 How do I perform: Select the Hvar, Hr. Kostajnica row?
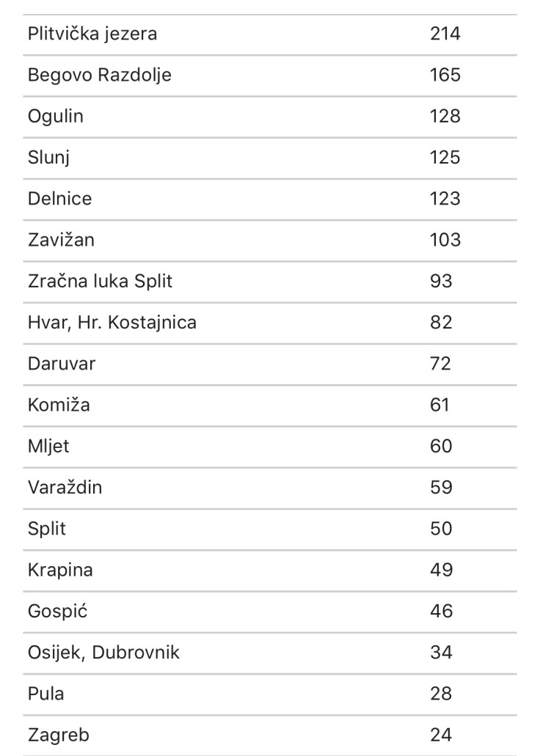(112, 322)
